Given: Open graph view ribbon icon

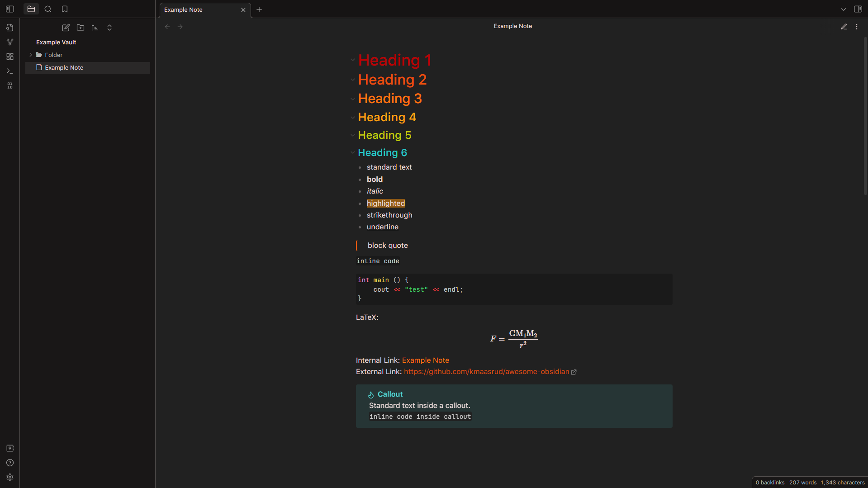Looking at the screenshot, I should point(10,42).
